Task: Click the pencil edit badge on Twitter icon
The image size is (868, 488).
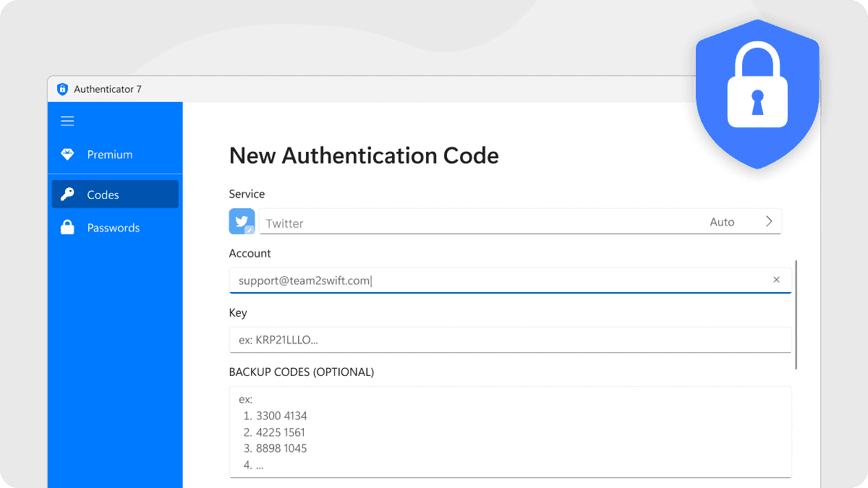Action: pos(250,230)
